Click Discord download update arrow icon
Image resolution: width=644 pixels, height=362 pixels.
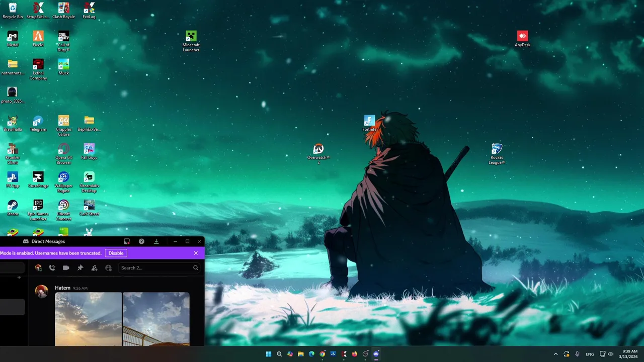(x=156, y=241)
